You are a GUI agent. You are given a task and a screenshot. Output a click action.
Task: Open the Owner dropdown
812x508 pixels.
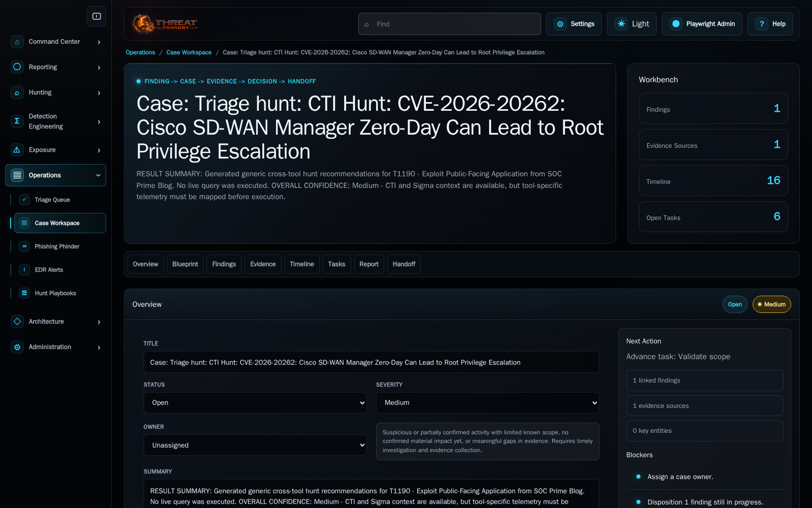tap(255, 445)
